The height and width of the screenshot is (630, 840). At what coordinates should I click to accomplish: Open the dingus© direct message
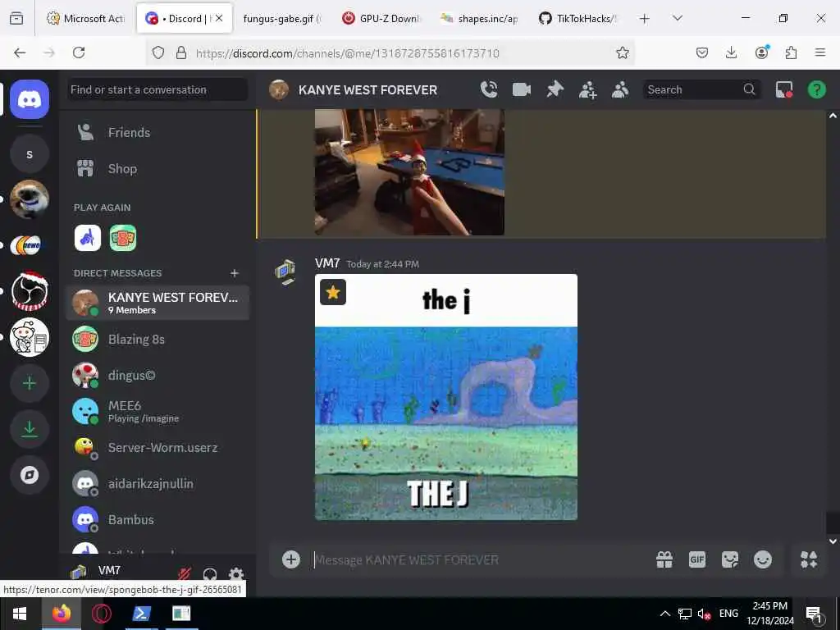pos(157,375)
